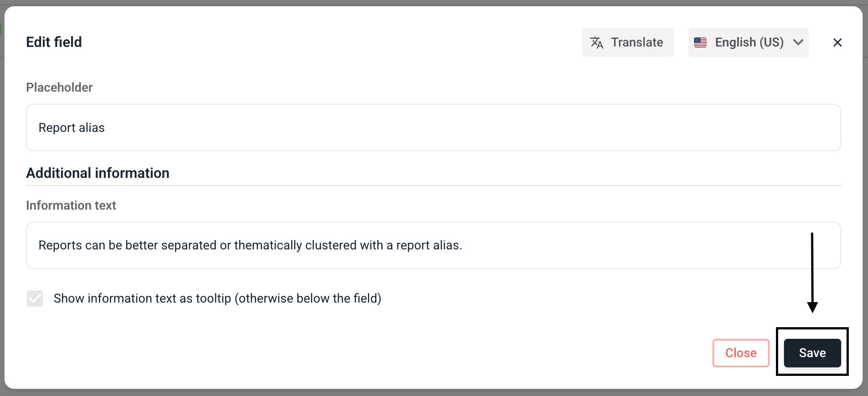Click the 'Information text' field label
868x396 pixels.
pos(71,205)
